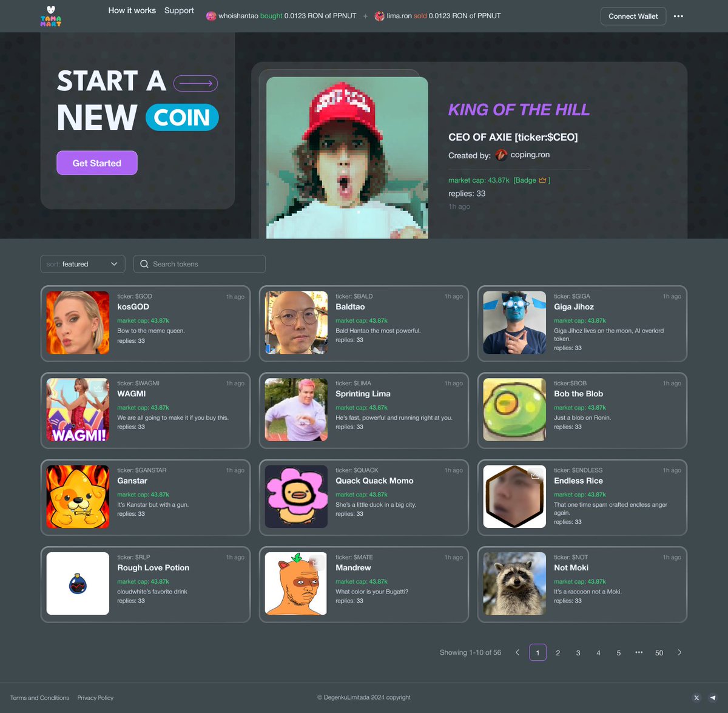Open the Bob the Blob image

click(514, 410)
